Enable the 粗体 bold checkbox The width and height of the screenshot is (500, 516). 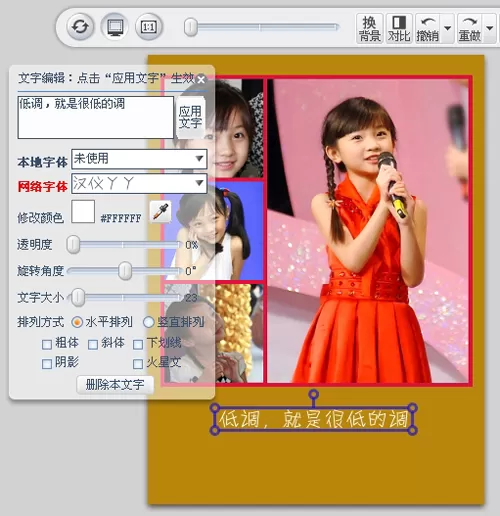pyautogui.click(x=47, y=344)
